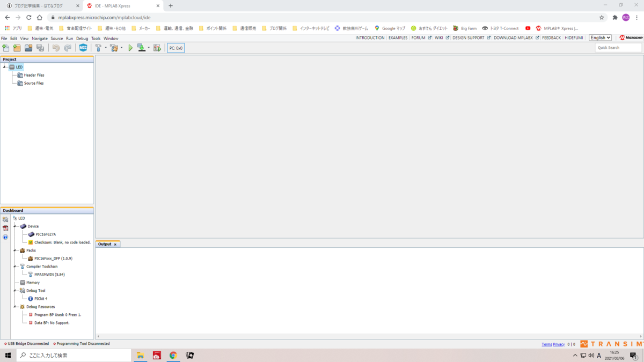Close the Output panel tab
This screenshot has width=644, height=362.
116,244
